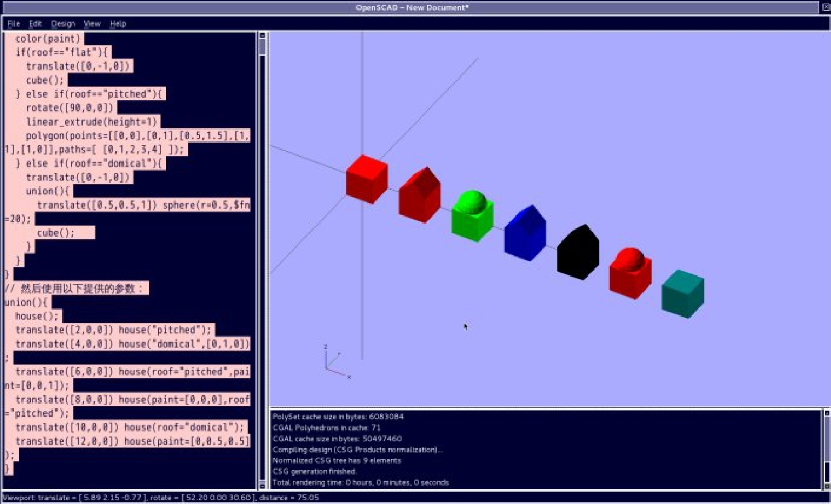Viewport: 831px width, 504px height.
Task: Close the OpenSCAD window
Action: (825, 7)
